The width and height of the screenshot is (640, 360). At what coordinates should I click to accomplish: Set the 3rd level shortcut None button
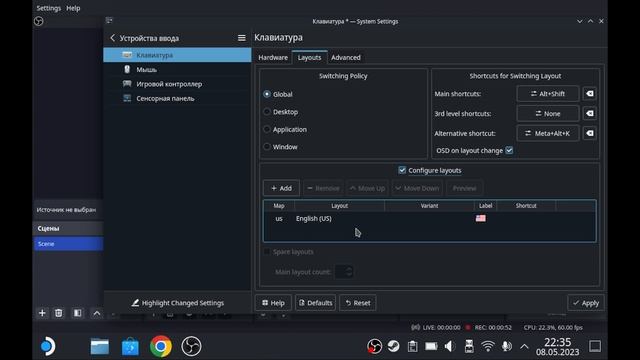click(548, 113)
